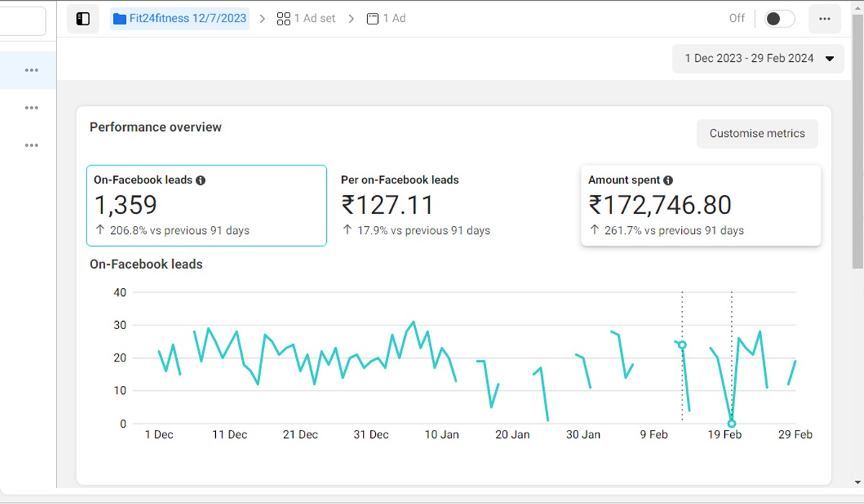Image resolution: width=864 pixels, height=504 pixels.
Task: Open the top-right three-dots menu
Action: (824, 19)
